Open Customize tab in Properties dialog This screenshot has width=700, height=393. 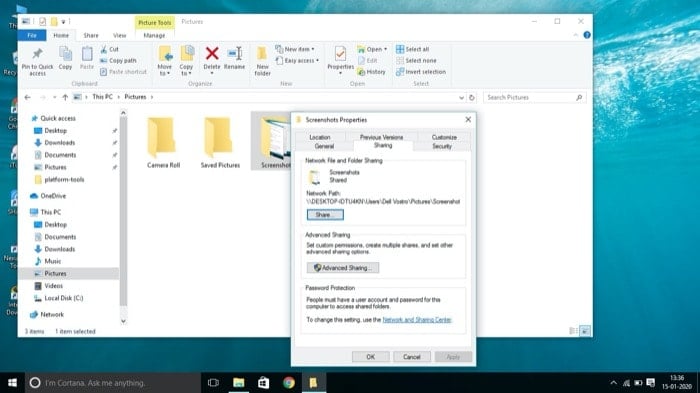(x=444, y=137)
